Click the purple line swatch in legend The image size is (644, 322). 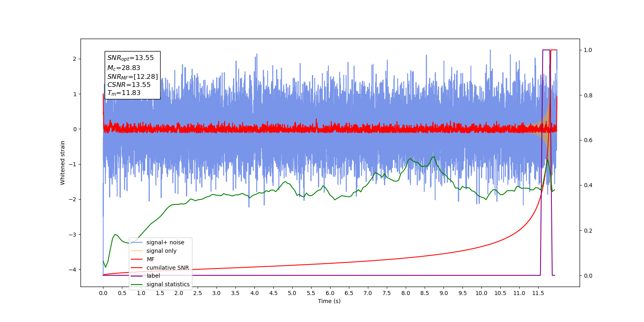(137, 276)
